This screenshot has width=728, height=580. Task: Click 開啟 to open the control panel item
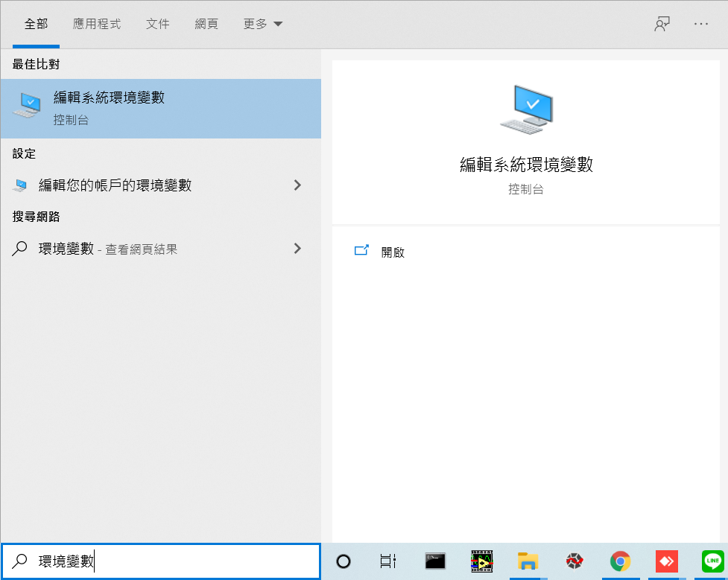point(393,252)
